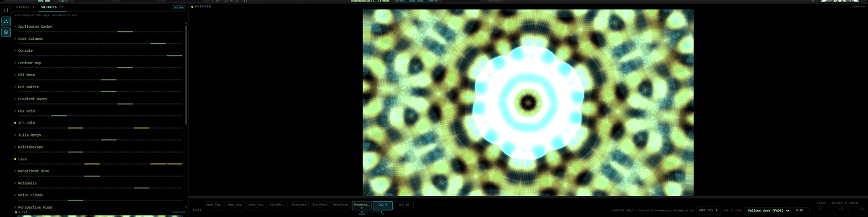Click the Live label indicator
Screen dimensions: 868x217
(21, 212)
